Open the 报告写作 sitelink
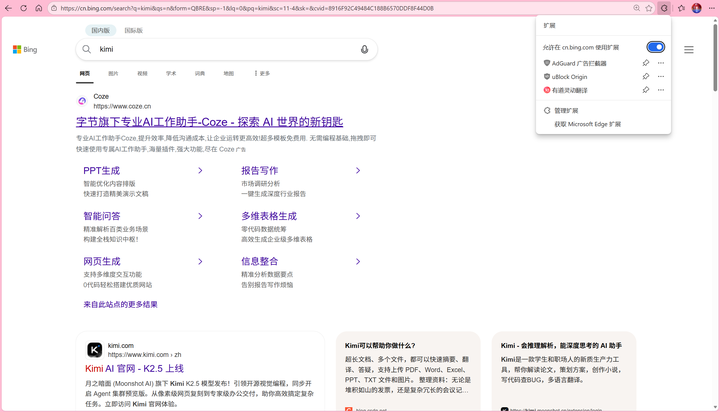Image resolution: width=720 pixels, height=412 pixels. click(259, 170)
